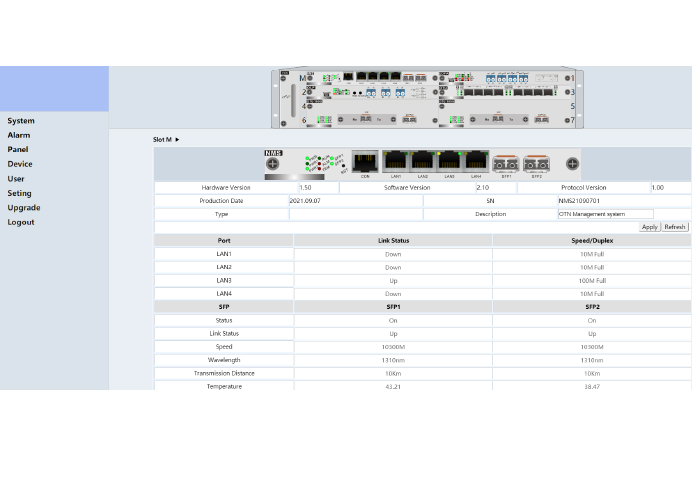Select the LAN2 port on Slot M panel
Image resolution: width=700 pixels, height=500 pixels.
423,162
